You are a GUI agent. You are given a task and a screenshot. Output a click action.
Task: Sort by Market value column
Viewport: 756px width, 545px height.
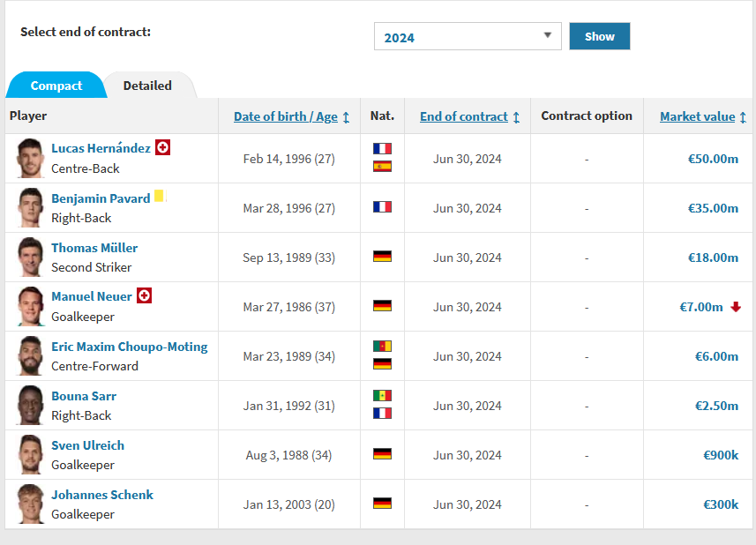(697, 116)
